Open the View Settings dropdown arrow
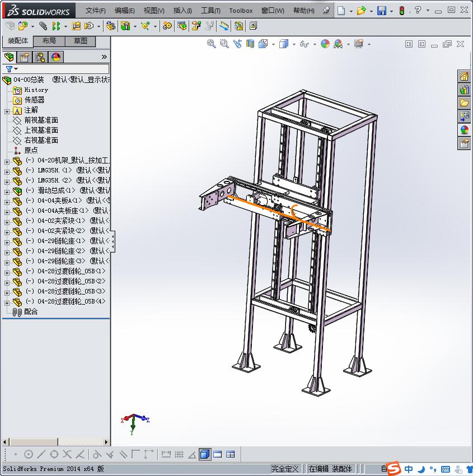This screenshot has width=473, height=476. click(x=369, y=44)
